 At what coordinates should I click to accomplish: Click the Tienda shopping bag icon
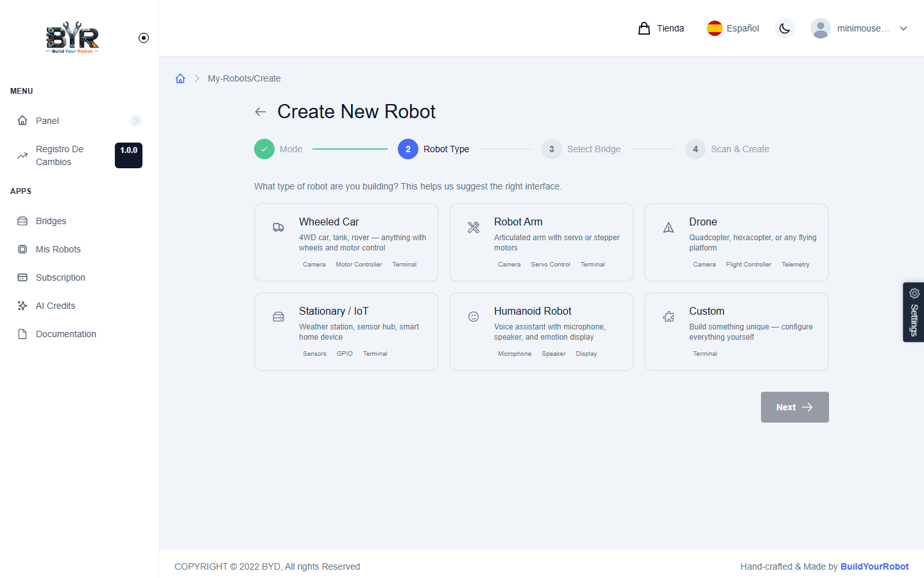pyautogui.click(x=644, y=28)
